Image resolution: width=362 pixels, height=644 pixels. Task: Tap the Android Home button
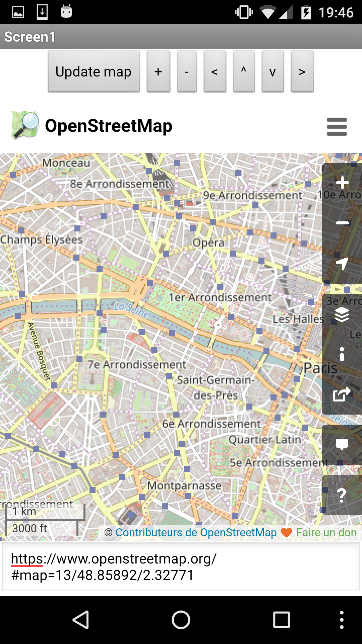[x=181, y=620]
